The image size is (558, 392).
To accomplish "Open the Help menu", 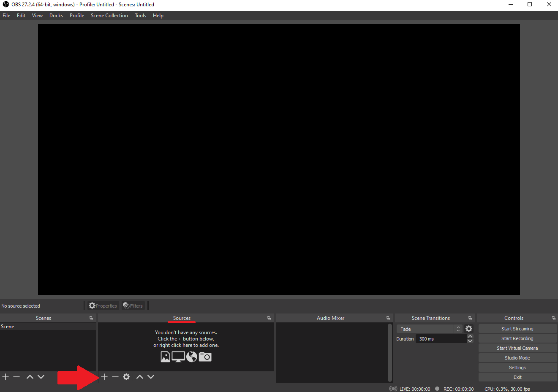I will tap(158, 16).
